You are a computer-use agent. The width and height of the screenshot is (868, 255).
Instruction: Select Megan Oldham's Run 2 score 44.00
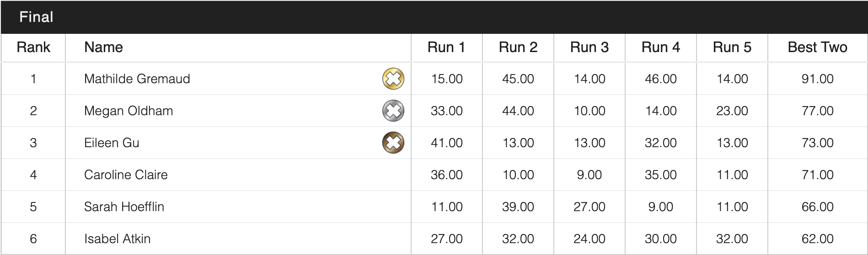[518, 111]
